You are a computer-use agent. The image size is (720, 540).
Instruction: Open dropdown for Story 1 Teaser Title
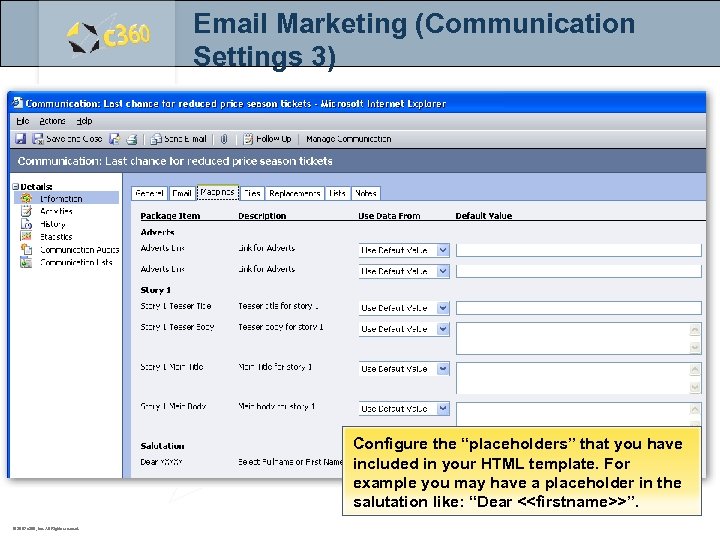(x=404, y=308)
